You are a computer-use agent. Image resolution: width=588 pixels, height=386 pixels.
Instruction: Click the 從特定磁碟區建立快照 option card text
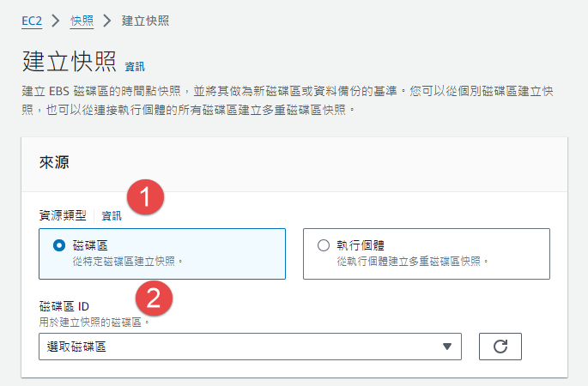129,260
